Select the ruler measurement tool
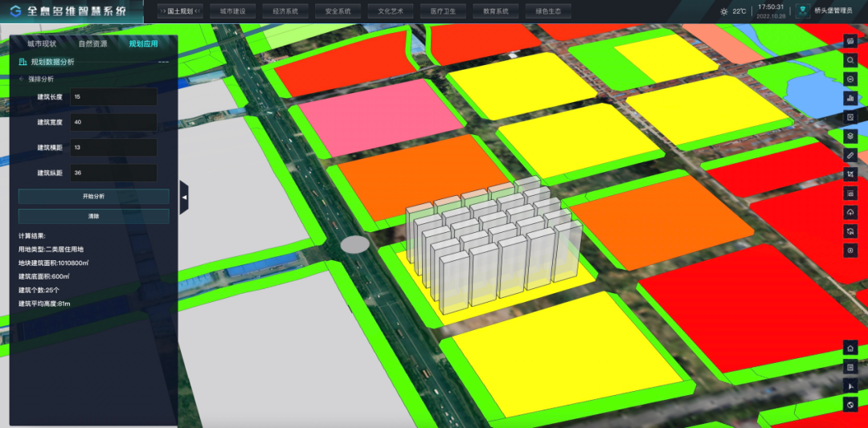Screen dimensions: 868x428 [850, 155]
